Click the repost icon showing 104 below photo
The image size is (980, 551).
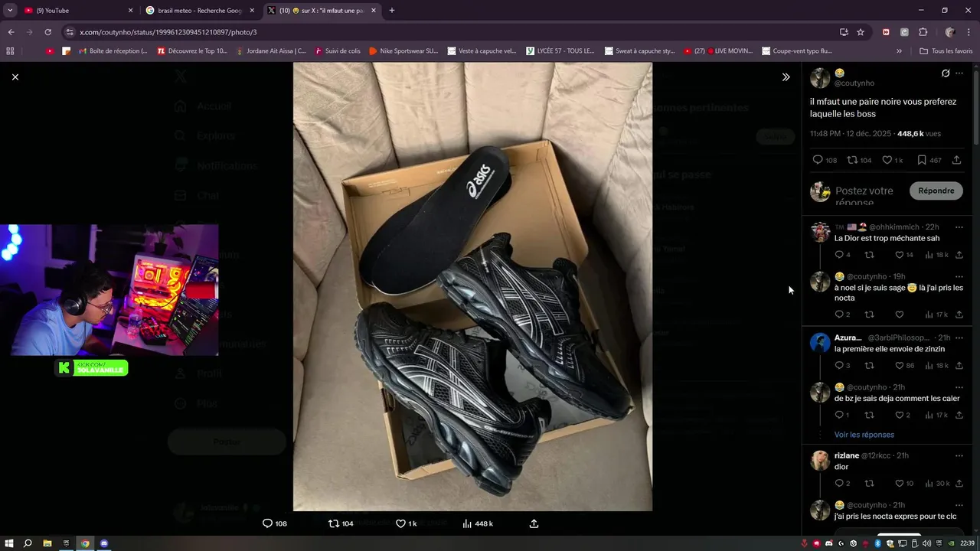point(341,523)
